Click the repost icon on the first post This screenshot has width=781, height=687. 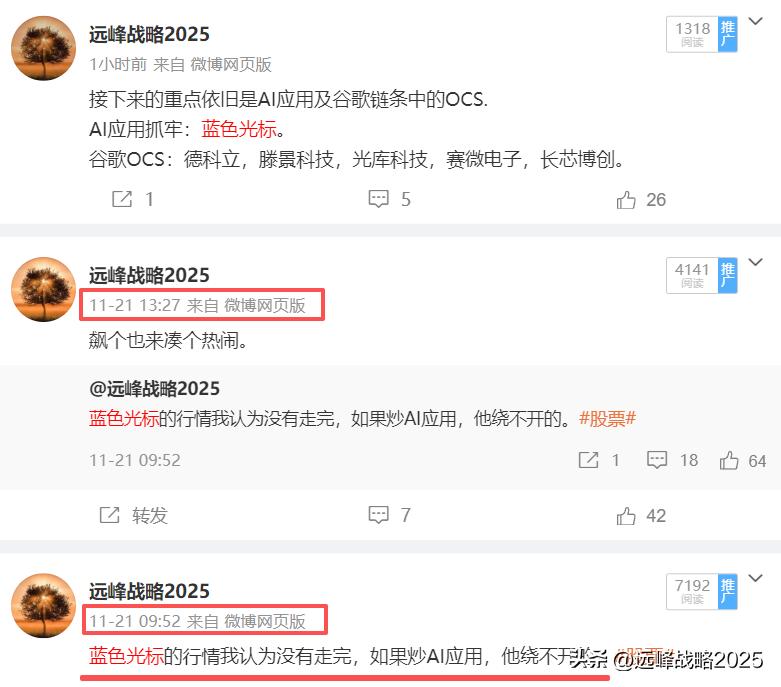point(122,199)
